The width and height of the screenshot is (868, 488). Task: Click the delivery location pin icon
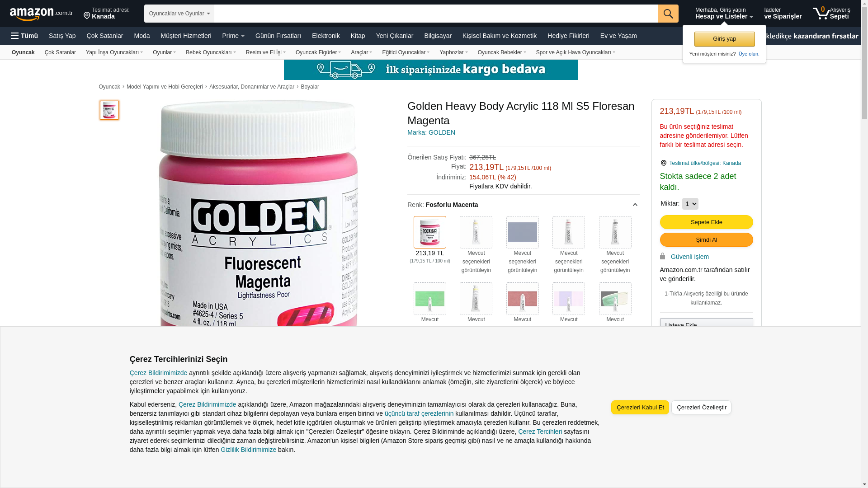point(87,16)
